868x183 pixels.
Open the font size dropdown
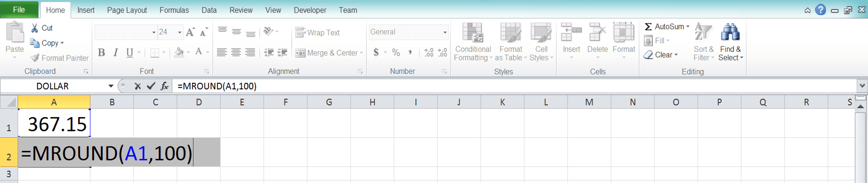click(179, 32)
